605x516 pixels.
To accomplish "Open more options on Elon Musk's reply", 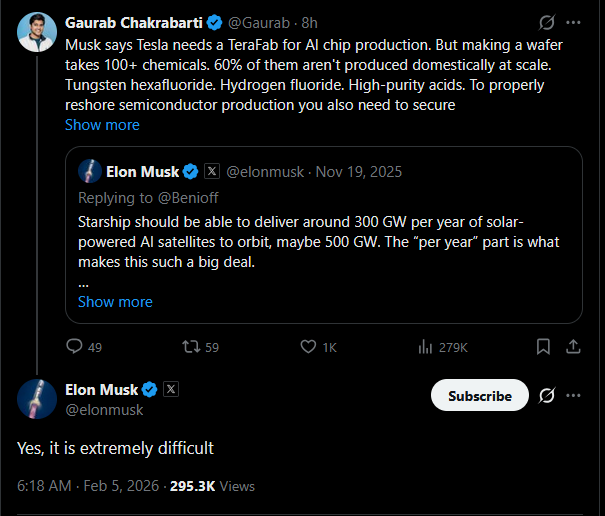I will pyautogui.click(x=573, y=395).
